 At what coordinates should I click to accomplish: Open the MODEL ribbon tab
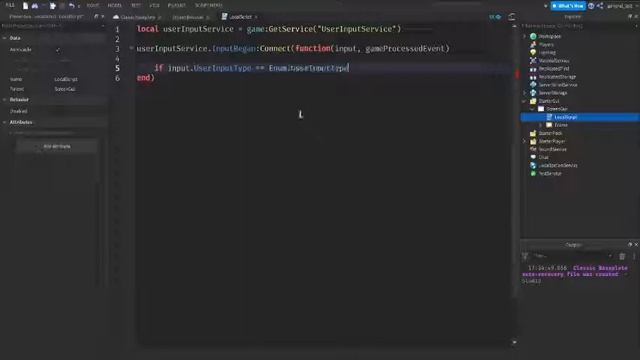pos(115,5)
